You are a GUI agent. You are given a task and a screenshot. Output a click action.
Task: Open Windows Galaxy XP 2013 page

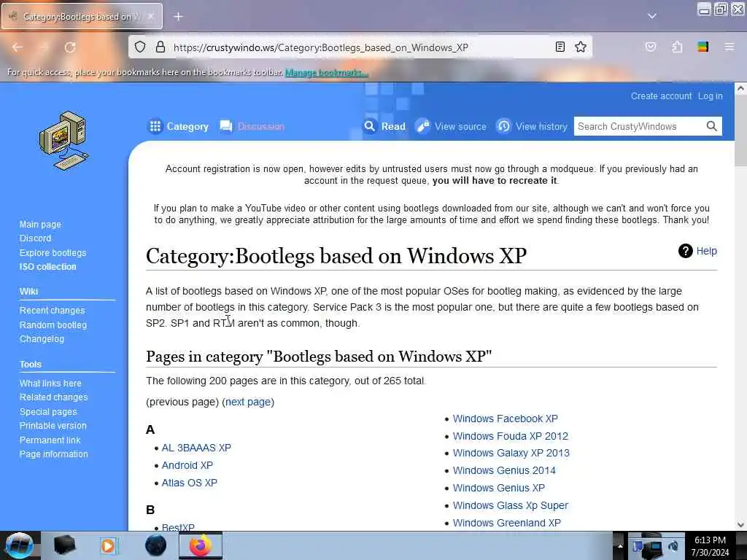511,453
